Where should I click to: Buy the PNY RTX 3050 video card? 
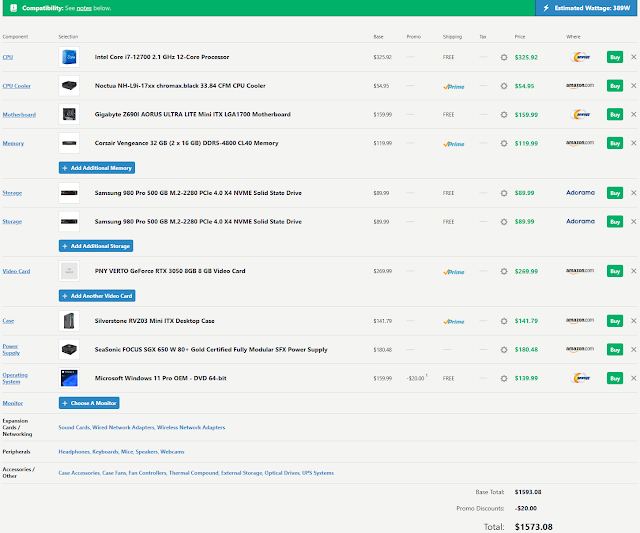(615, 271)
